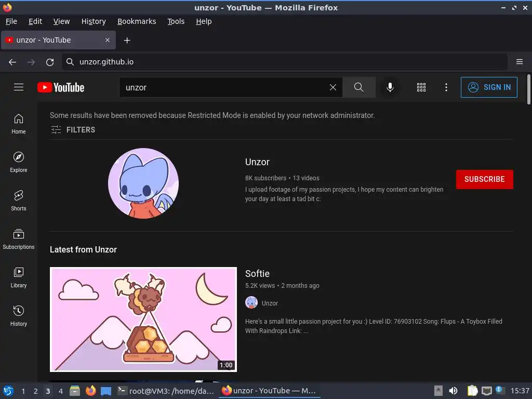Click the YouTube logo

click(x=61, y=87)
